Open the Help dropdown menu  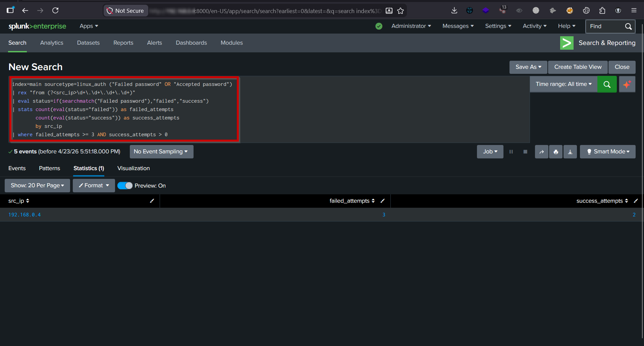tap(567, 26)
